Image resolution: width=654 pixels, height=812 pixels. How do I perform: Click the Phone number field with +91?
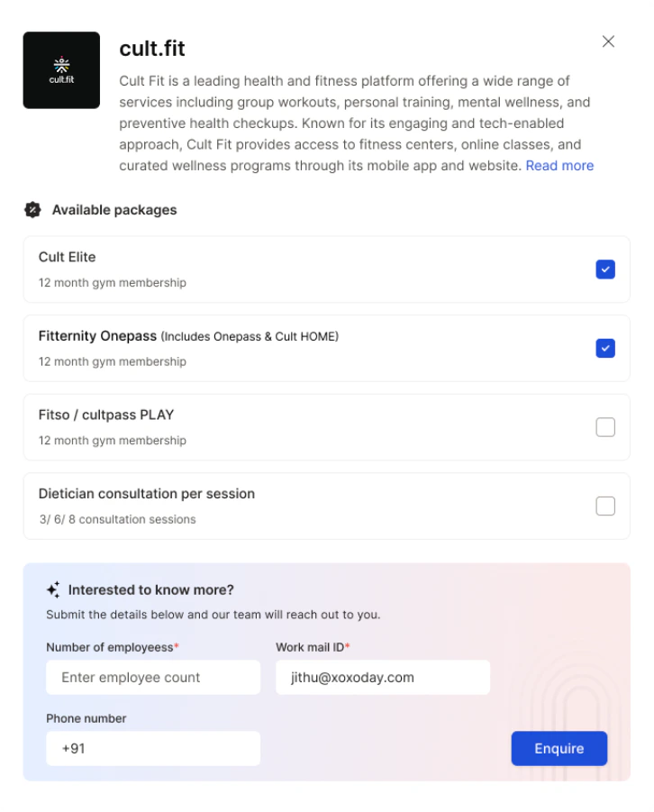[153, 748]
